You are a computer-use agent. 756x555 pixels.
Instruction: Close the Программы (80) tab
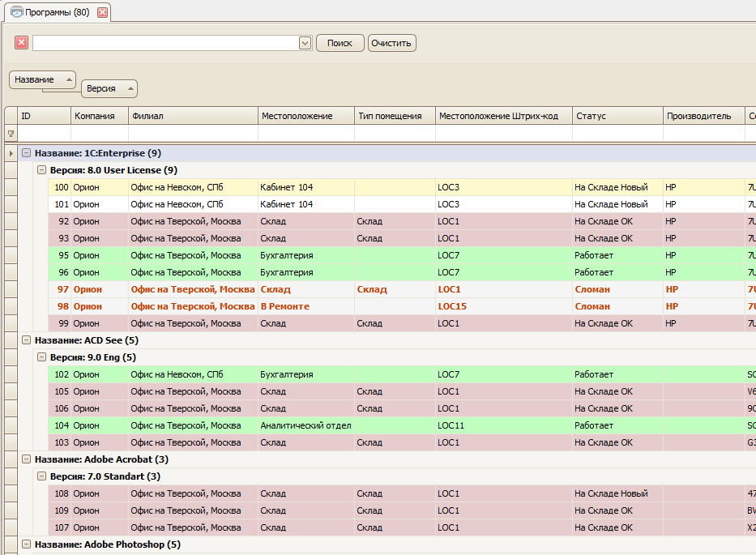[102, 12]
